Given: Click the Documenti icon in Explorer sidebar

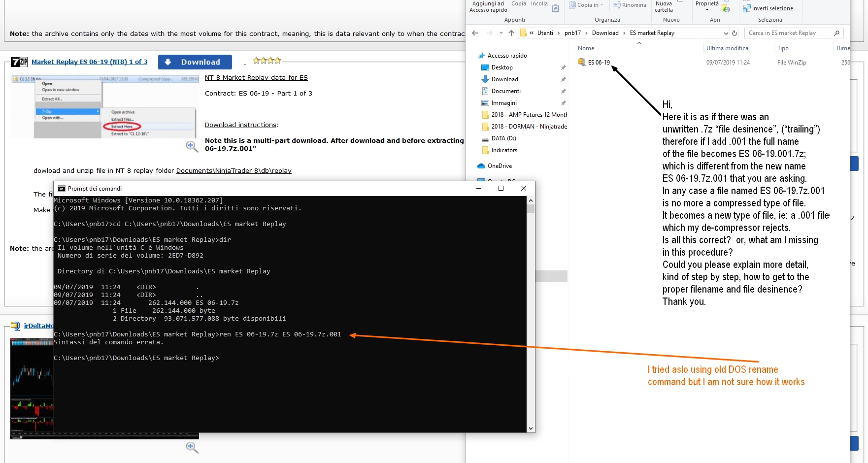Looking at the screenshot, I should tap(485, 91).
